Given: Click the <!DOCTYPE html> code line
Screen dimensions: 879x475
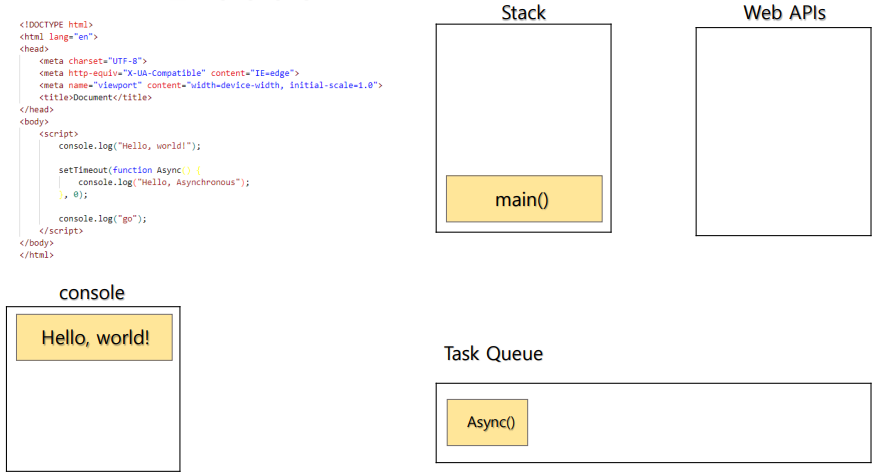Looking at the screenshot, I should click(56, 25).
